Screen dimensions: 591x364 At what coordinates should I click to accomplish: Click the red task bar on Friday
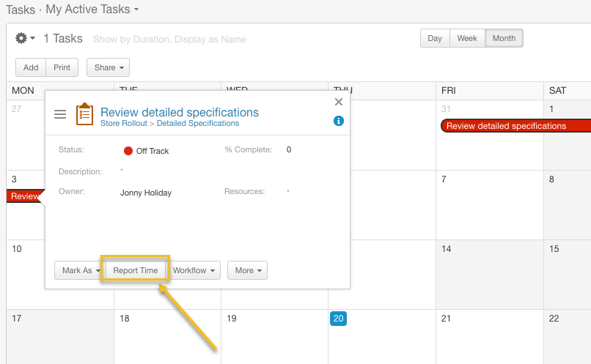(x=515, y=126)
